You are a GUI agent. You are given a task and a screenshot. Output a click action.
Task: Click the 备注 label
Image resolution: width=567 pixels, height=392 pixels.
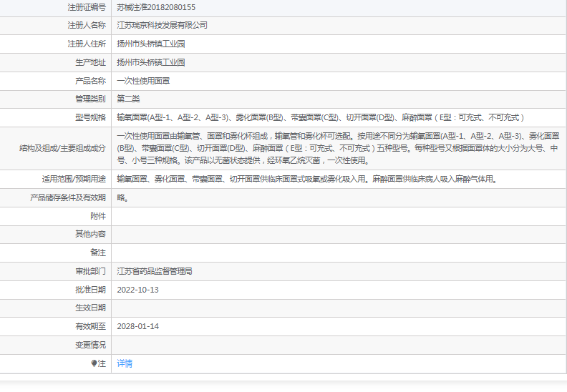coord(98,253)
